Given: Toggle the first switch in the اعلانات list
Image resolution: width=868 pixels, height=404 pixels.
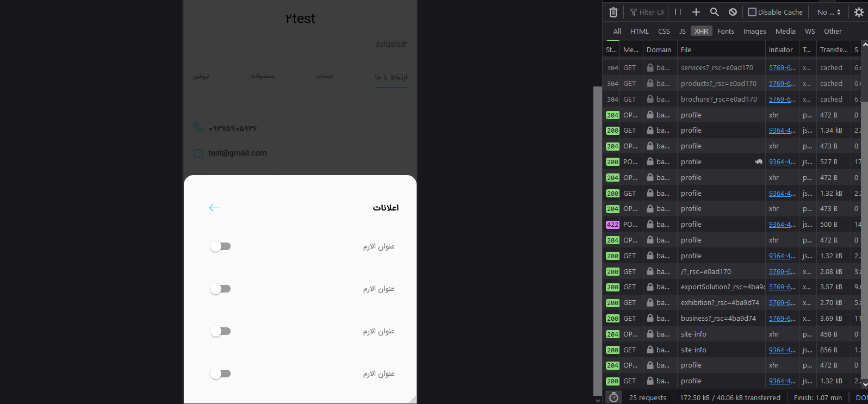Looking at the screenshot, I should tap(221, 246).
